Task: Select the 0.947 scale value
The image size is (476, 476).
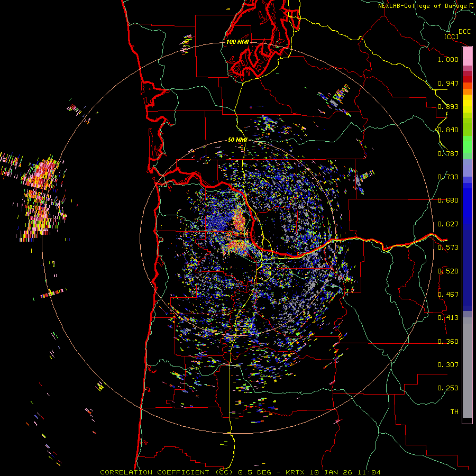Action: tap(448, 83)
